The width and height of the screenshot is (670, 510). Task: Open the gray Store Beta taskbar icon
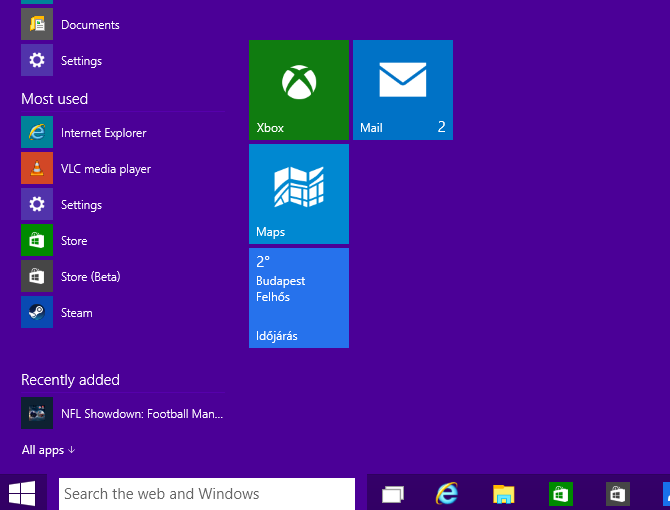618,494
